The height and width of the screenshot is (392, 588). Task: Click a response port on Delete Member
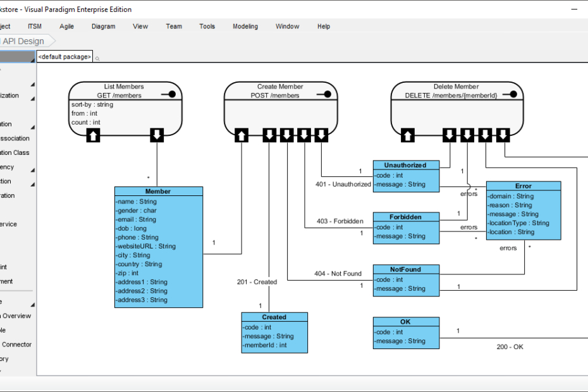point(467,135)
